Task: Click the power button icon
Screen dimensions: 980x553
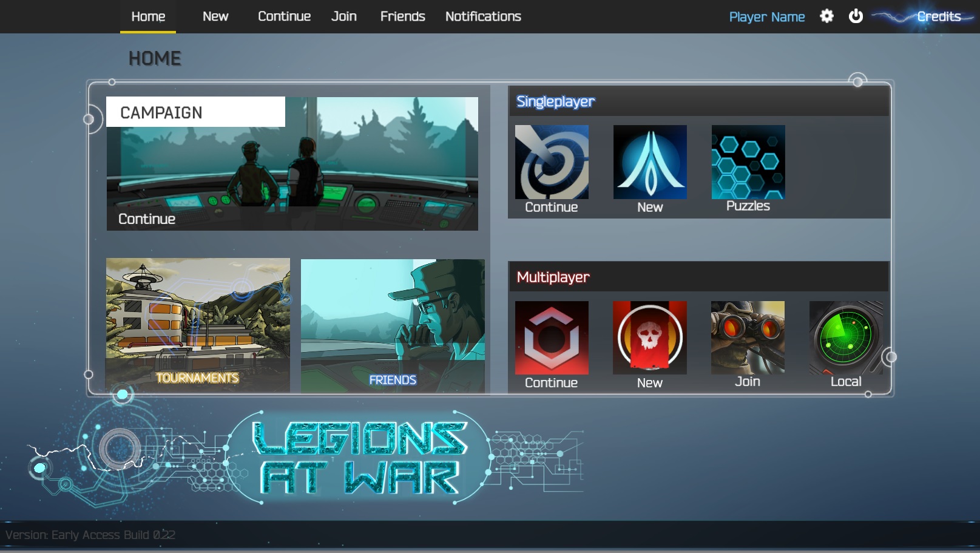Action: pyautogui.click(x=856, y=16)
